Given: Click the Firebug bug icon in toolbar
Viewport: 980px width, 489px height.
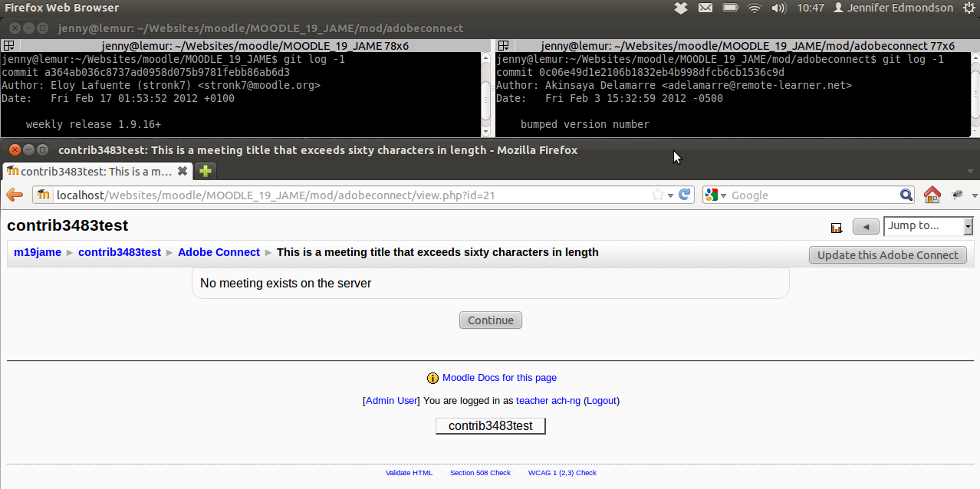Looking at the screenshot, I should (957, 195).
